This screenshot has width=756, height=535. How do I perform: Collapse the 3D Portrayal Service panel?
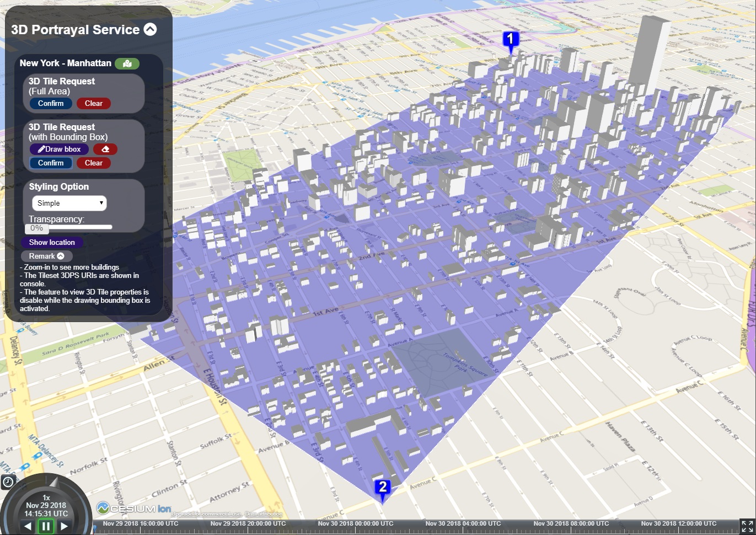(150, 29)
